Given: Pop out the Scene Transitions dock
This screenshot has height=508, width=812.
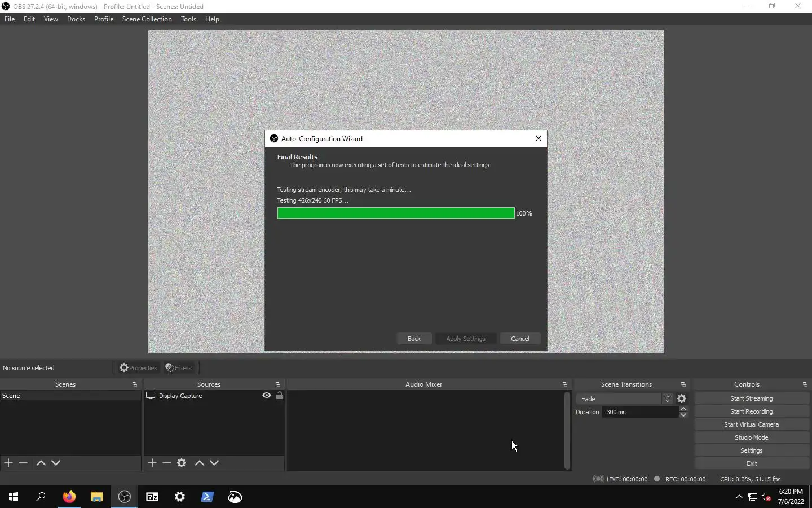Looking at the screenshot, I should pos(683,384).
